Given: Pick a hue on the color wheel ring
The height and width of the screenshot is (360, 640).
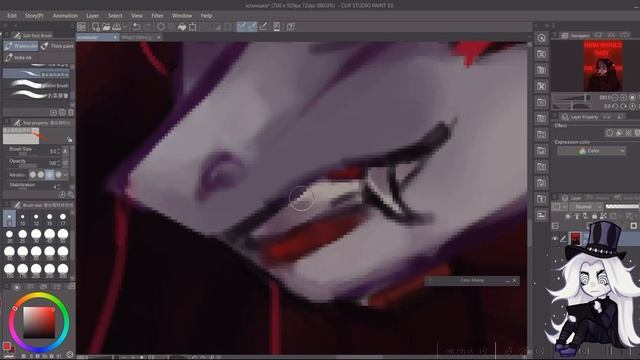Looking at the screenshot, I should click(x=39, y=322).
